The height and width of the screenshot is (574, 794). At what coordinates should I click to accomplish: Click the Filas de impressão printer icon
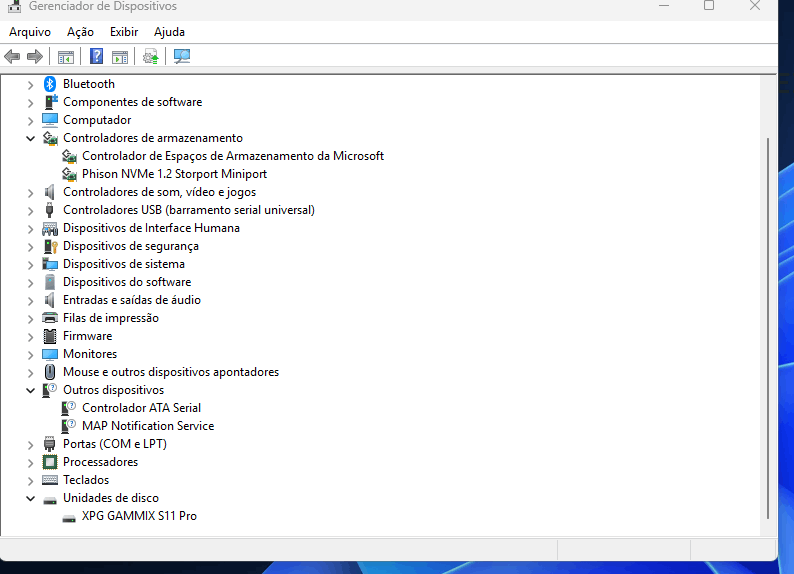(50, 318)
